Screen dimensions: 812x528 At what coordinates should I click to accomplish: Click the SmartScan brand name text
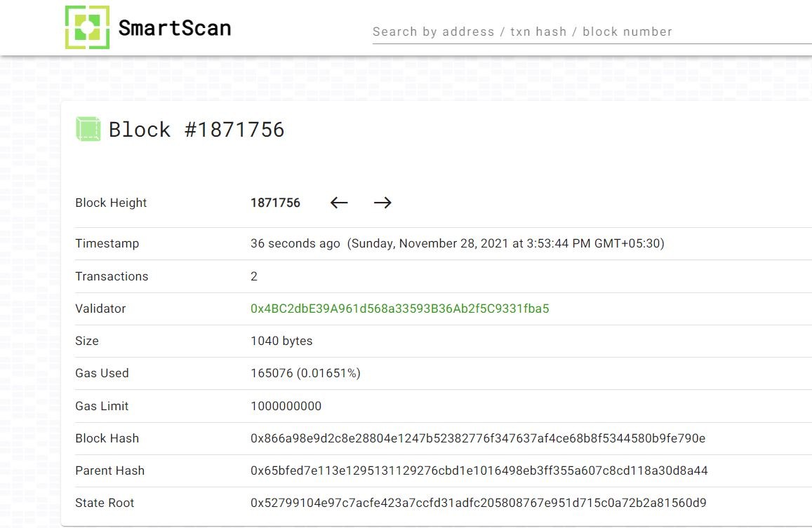click(175, 28)
